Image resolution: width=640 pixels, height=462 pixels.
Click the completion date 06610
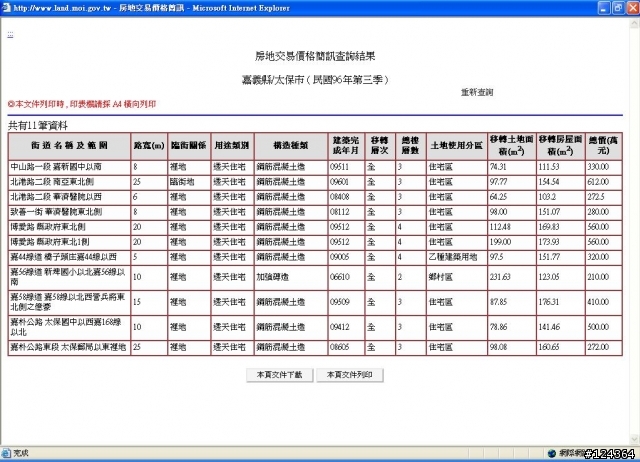point(340,277)
